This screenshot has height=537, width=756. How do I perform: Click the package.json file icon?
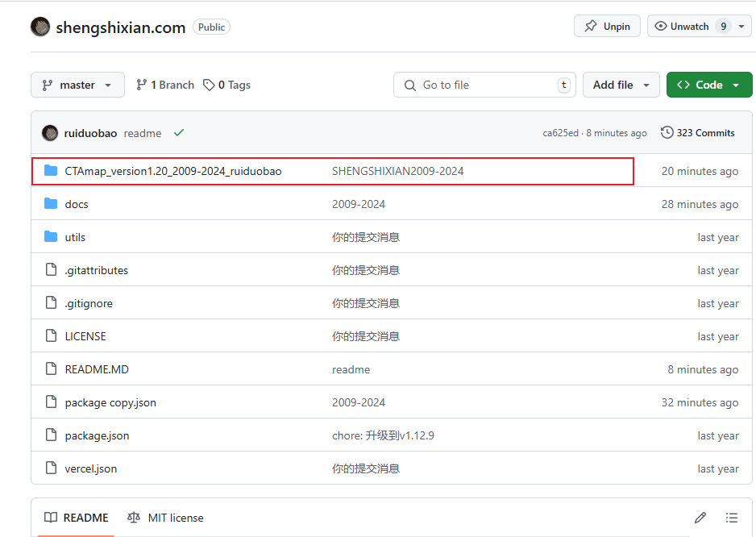coord(51,435)
